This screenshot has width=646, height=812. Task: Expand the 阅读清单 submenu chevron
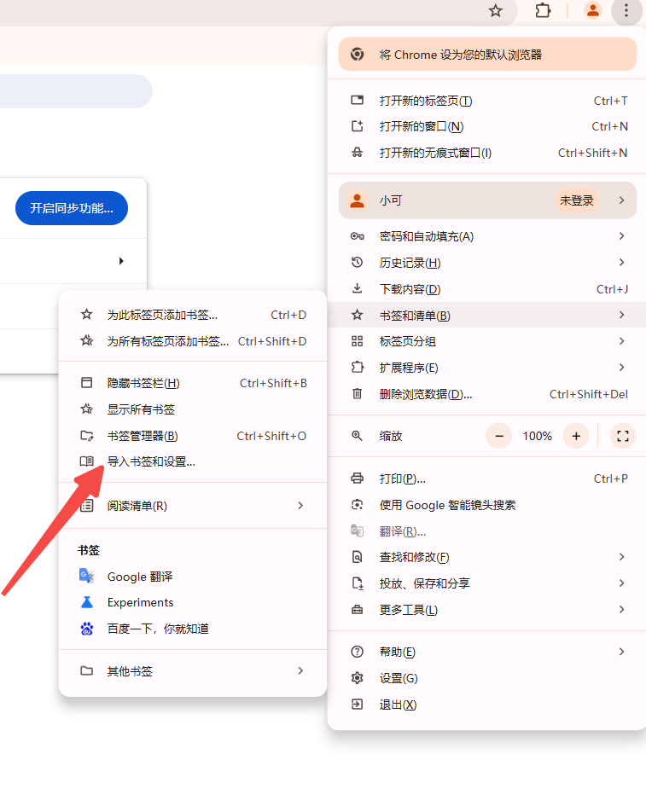[300, 506]
